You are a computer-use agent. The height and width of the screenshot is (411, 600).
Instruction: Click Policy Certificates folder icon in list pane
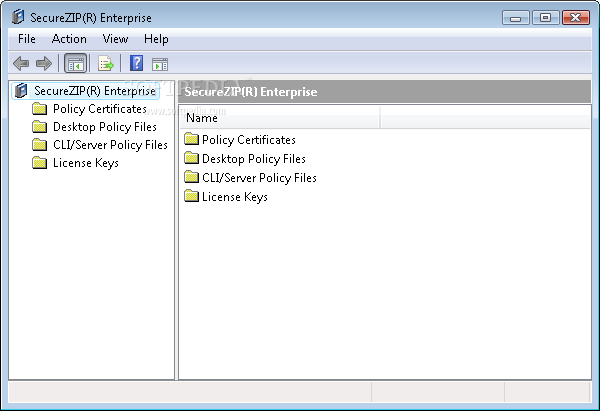tap(191, 139)
